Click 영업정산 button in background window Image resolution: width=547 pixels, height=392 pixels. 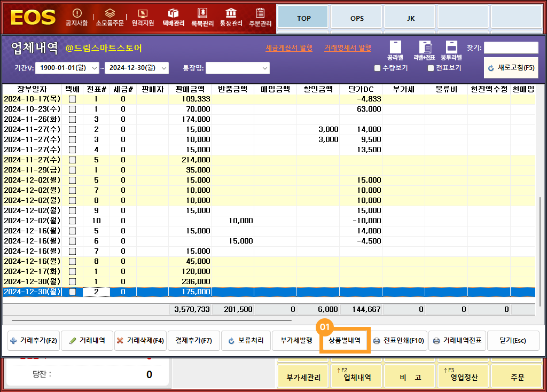coord(464,377)
